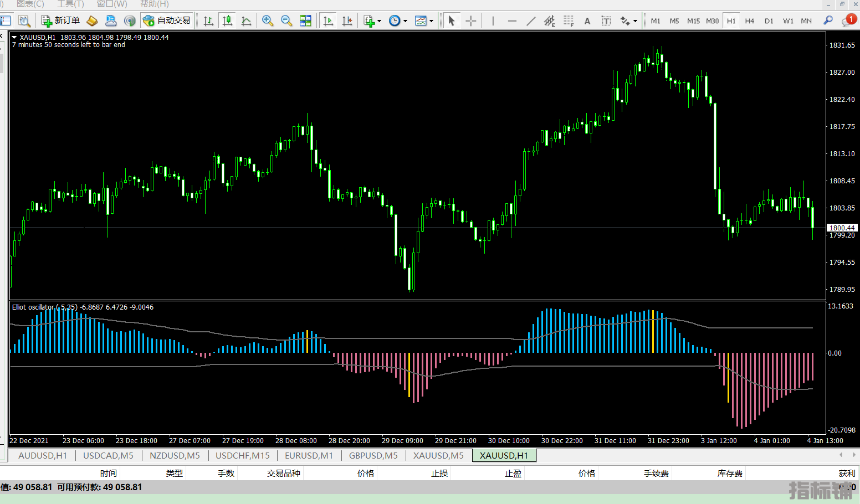Open the indicators list dropdown
The height and width of the screenshot is (504, 860).
(x=372, y=21)
